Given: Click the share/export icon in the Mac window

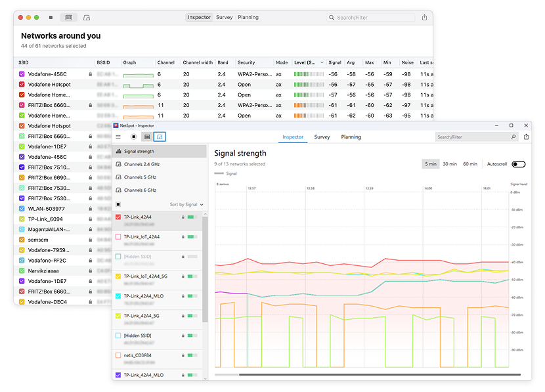Looking at the screenshot, I should (424, 17).
